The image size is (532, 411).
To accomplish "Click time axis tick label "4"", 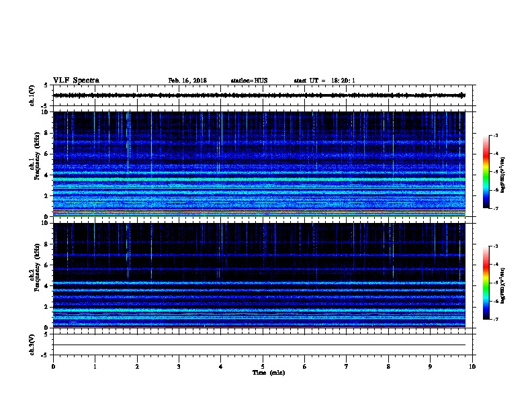I will click(220, 366).
